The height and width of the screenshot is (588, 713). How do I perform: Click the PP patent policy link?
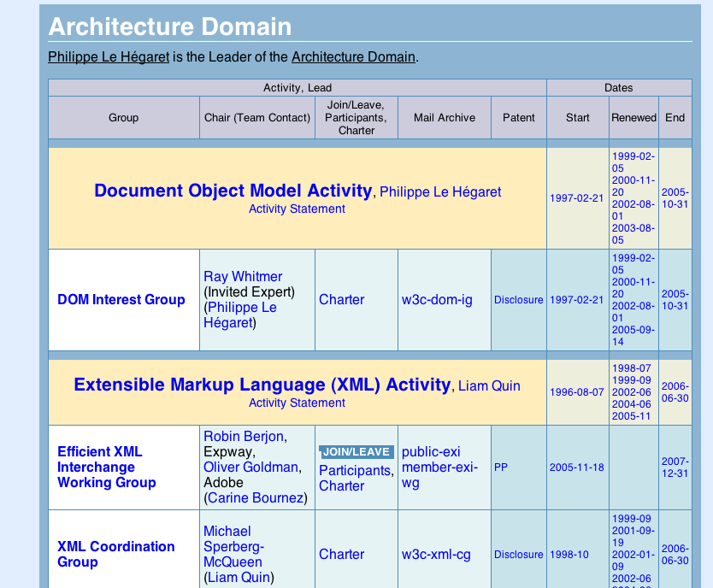[x=501, y=467]
